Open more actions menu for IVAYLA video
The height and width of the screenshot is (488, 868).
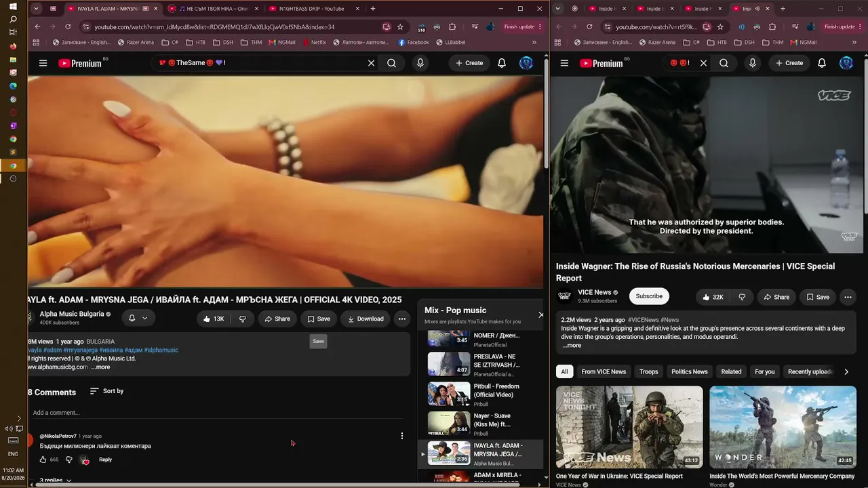(x=402, y=319)
